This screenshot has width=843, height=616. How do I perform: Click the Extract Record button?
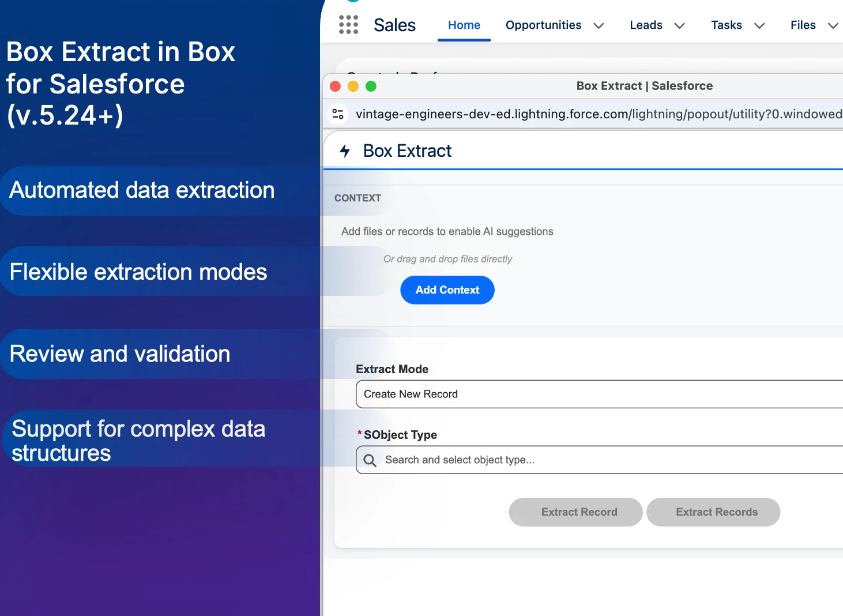tap(575, 512)
